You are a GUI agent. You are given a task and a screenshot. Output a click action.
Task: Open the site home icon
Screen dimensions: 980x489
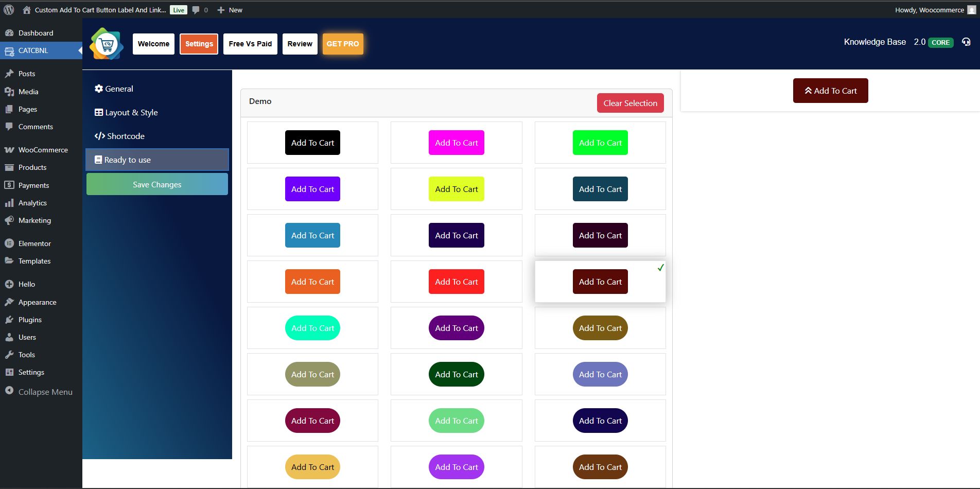[27, 10]
